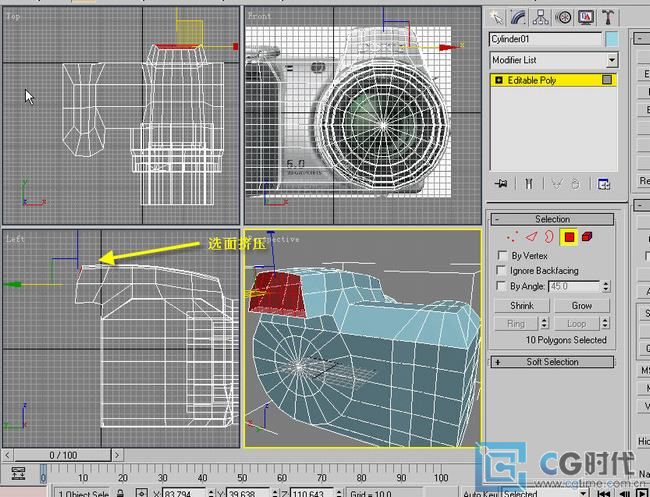Image resolution: width=650 pixels, height=497 pixels.
Task: Toggle Show End Result icon
Action: [x=529, y=184]
